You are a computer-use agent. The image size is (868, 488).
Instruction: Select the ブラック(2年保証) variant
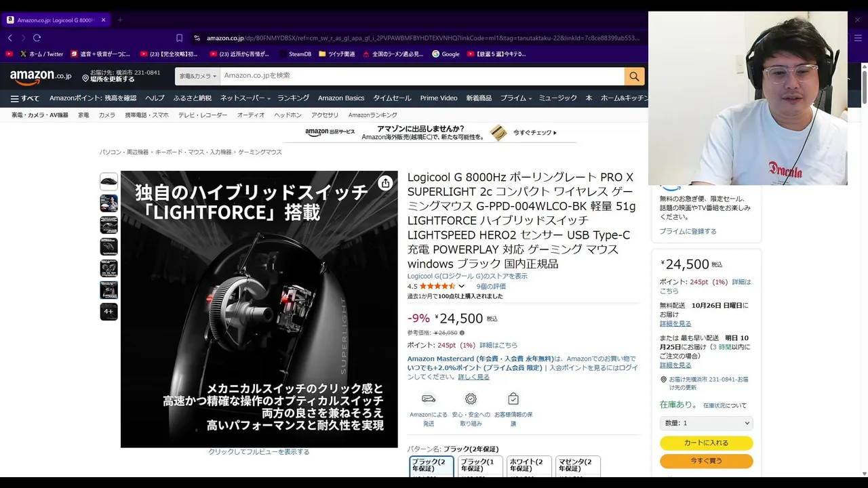pyautogui.click(x=432, y=466)
